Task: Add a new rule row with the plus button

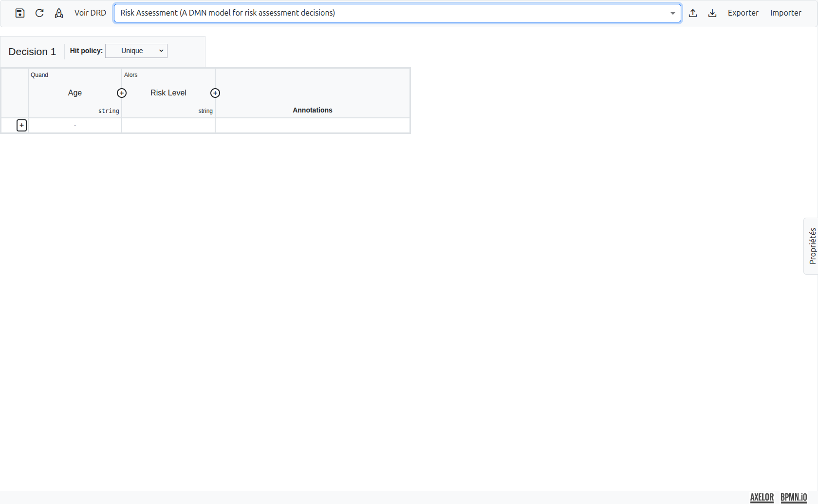Action: coord(21,125)
